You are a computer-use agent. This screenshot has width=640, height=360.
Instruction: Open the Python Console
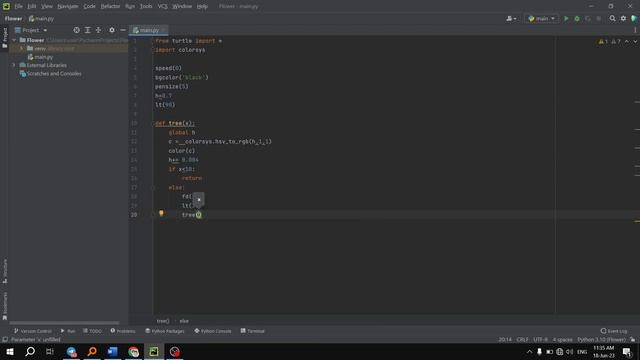point(213,331)
